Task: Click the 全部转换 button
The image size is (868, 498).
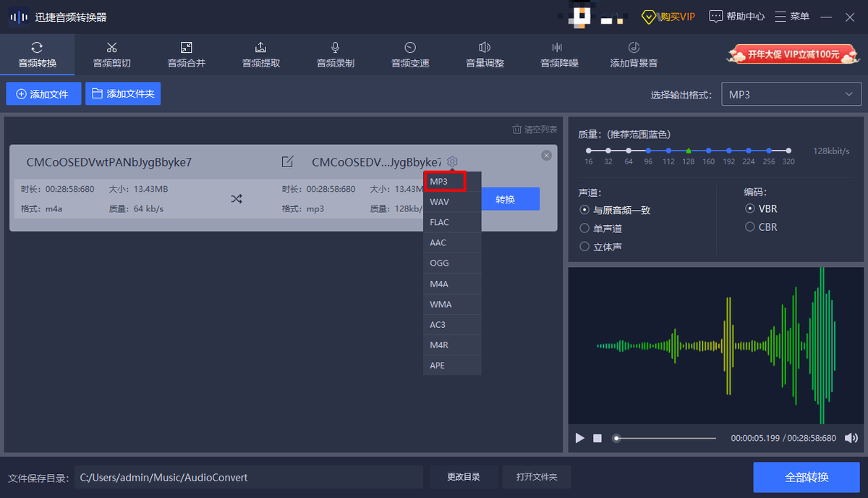Action: (x=807, y=478)
